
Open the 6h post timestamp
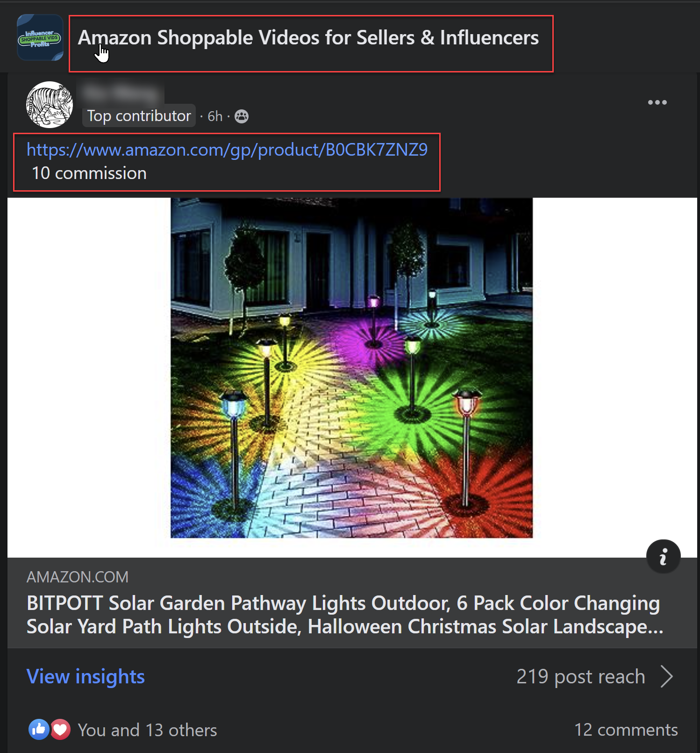tap(215, 116)
